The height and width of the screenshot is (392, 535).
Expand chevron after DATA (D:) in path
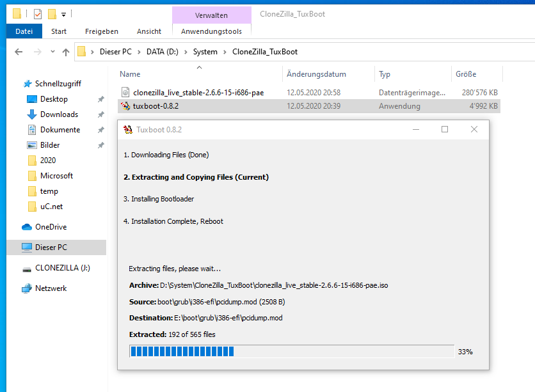pos(186,52)
